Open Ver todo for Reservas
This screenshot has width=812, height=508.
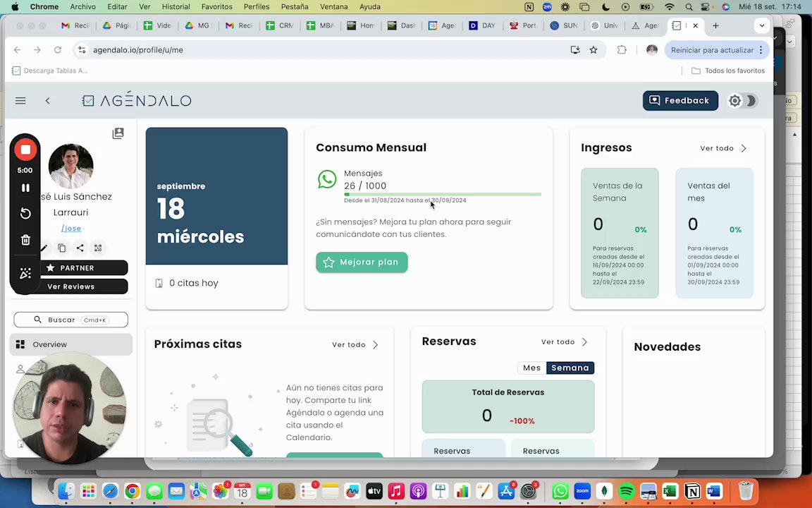click(x=564, y=342)
